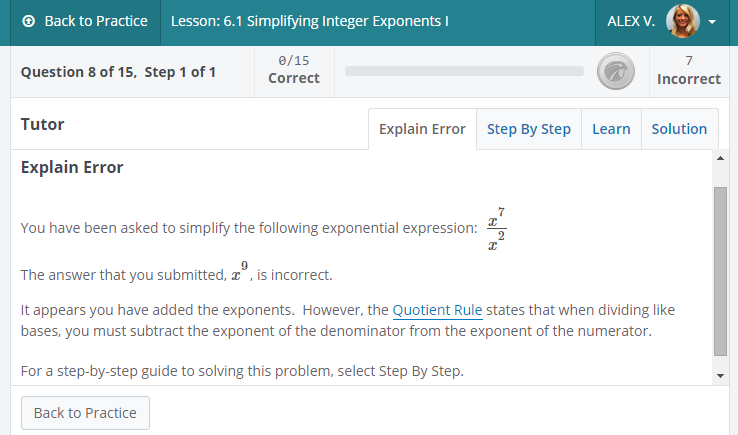Click the scrollbar up arrow
The image size is (738, 435).
(720, 158)
